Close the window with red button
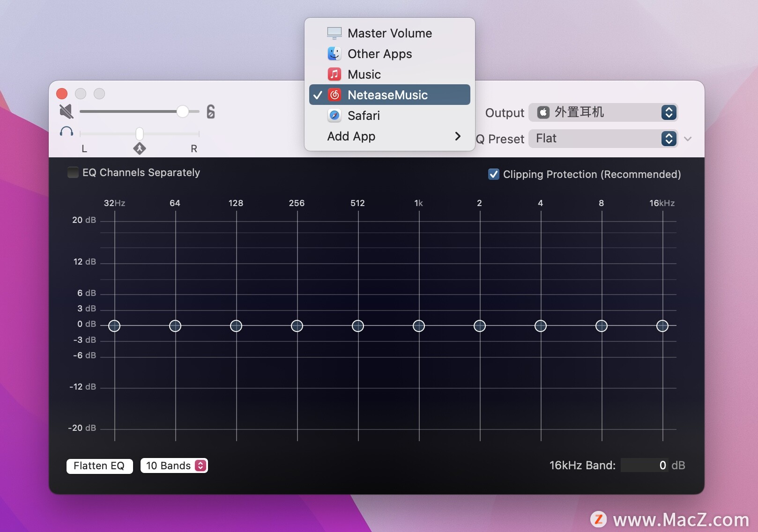Screen dimensions: 758x532 point(62,94)
